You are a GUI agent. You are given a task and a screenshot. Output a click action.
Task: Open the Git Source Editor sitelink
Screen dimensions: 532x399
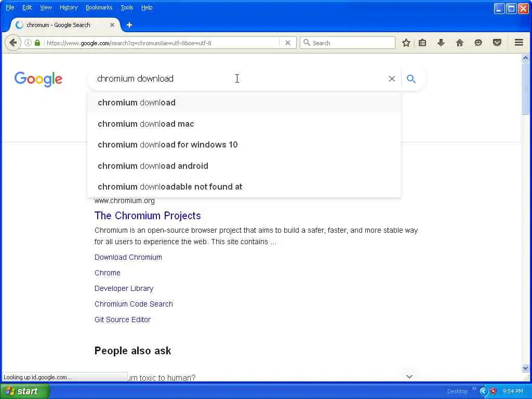(x=123, y=320)
